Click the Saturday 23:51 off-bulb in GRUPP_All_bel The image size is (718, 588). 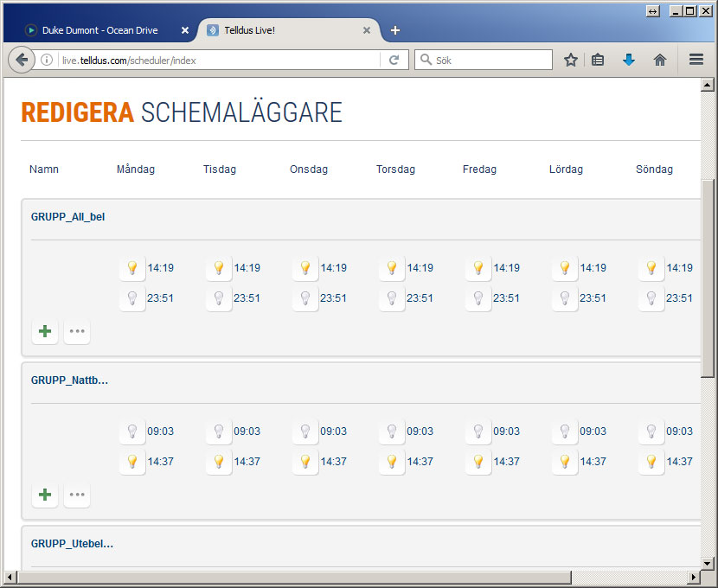[x=565, y=298]
